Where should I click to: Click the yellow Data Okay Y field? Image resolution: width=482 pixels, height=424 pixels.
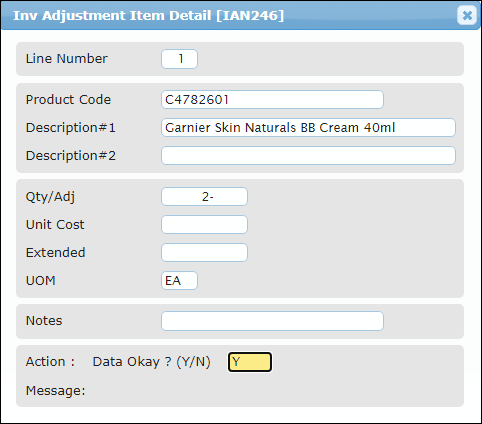(250, 362)
